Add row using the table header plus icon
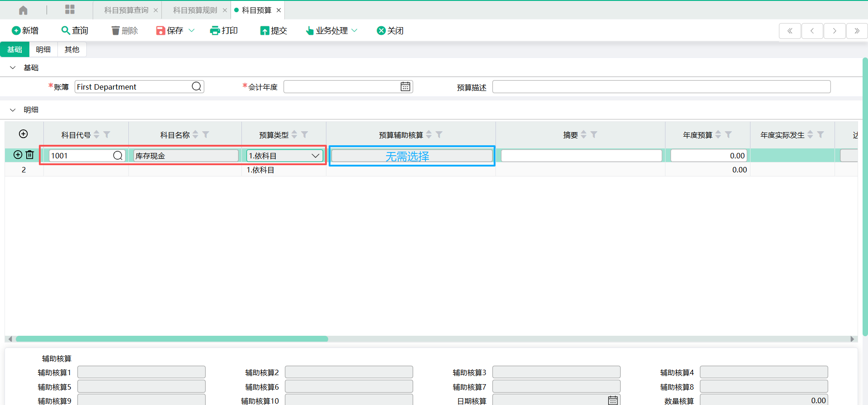The height and width of the screenshot is (405, 868). [x=24, y=134]
